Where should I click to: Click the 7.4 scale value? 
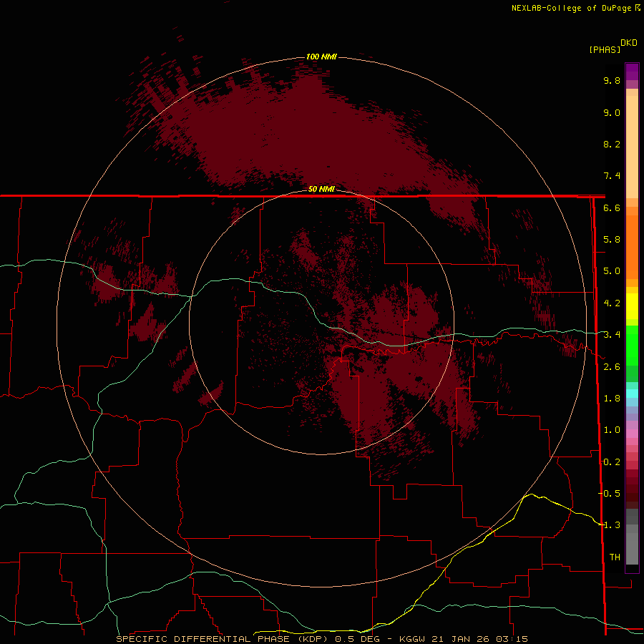(612, 176)
